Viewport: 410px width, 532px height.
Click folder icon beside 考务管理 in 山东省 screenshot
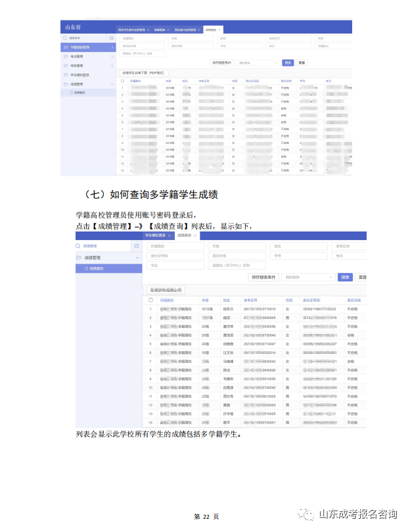click(x=66, y=66)
